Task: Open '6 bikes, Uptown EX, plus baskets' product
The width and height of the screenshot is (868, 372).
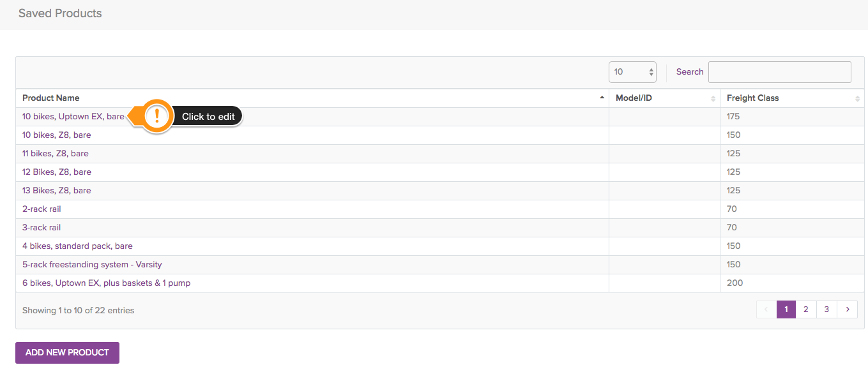Action: [x=106, y=283]
